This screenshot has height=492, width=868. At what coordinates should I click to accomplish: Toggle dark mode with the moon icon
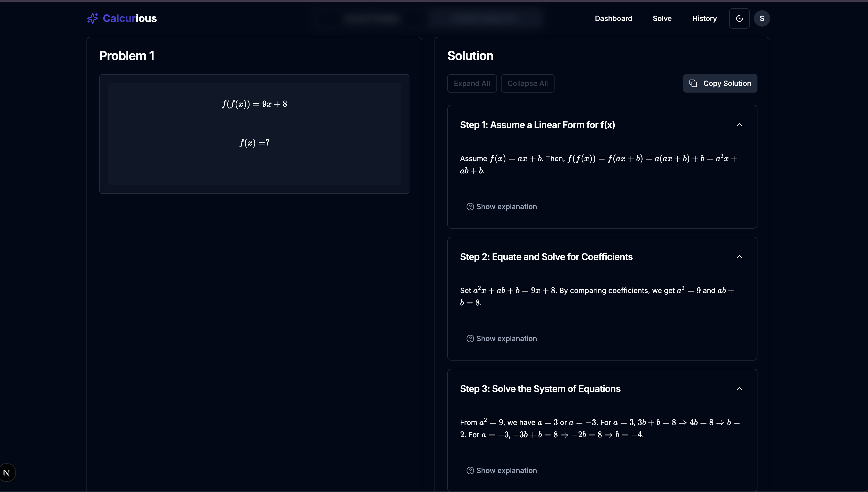pyautogui.click(x=739, y=18)
